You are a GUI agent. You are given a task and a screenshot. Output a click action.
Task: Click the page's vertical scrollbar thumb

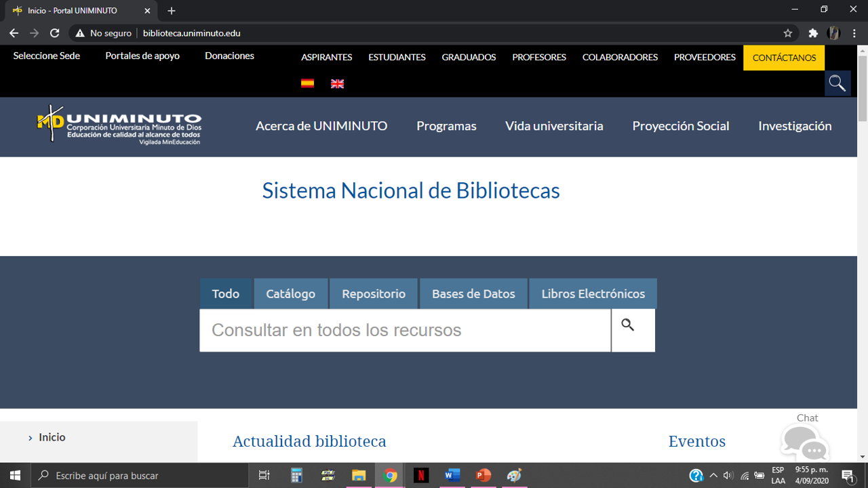click(863, 88)
